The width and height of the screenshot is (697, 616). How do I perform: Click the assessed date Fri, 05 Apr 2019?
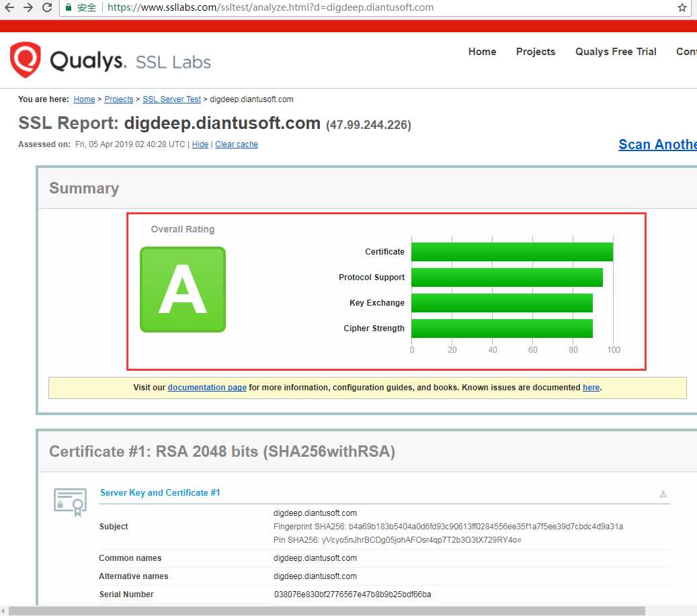coord(130,144)
